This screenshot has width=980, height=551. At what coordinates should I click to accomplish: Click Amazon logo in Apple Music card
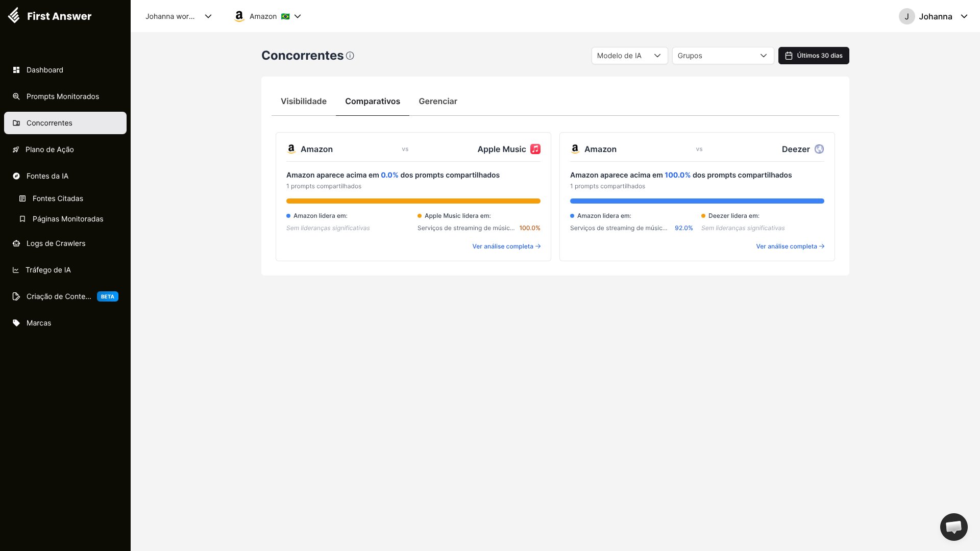coord(291,149)
